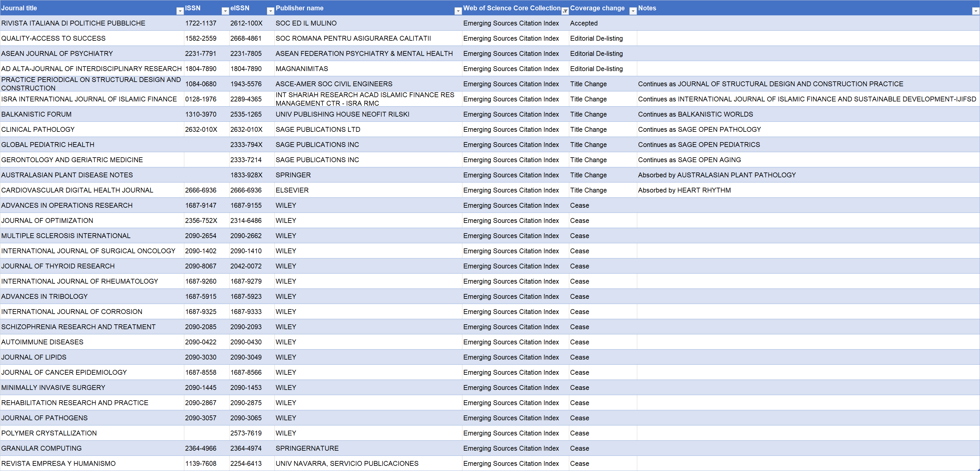The image size is (980, 471).
Task: Select cell INTERNATIONAL JOURNAL OF CORROSION
Action: (x=92, y=312)
